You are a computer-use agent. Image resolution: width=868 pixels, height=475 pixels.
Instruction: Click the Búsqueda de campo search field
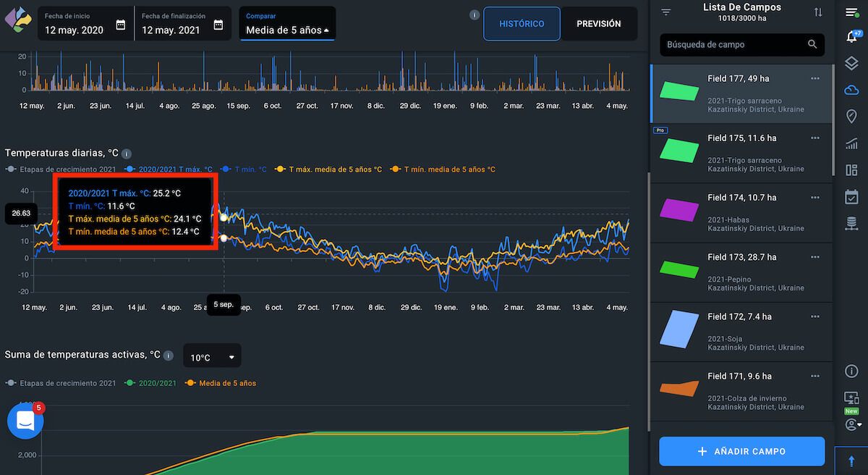(734, 44)
